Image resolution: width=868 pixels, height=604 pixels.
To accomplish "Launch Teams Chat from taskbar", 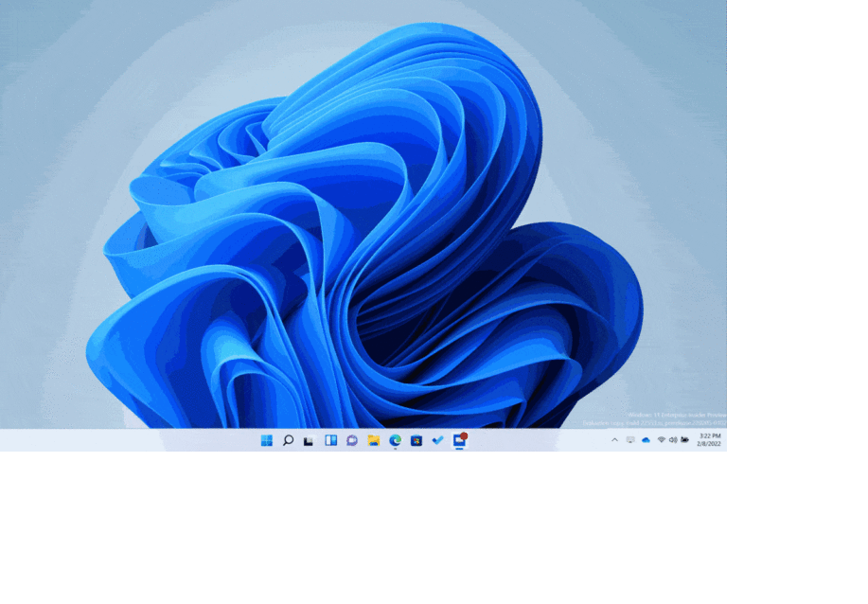I will point(352,440).
